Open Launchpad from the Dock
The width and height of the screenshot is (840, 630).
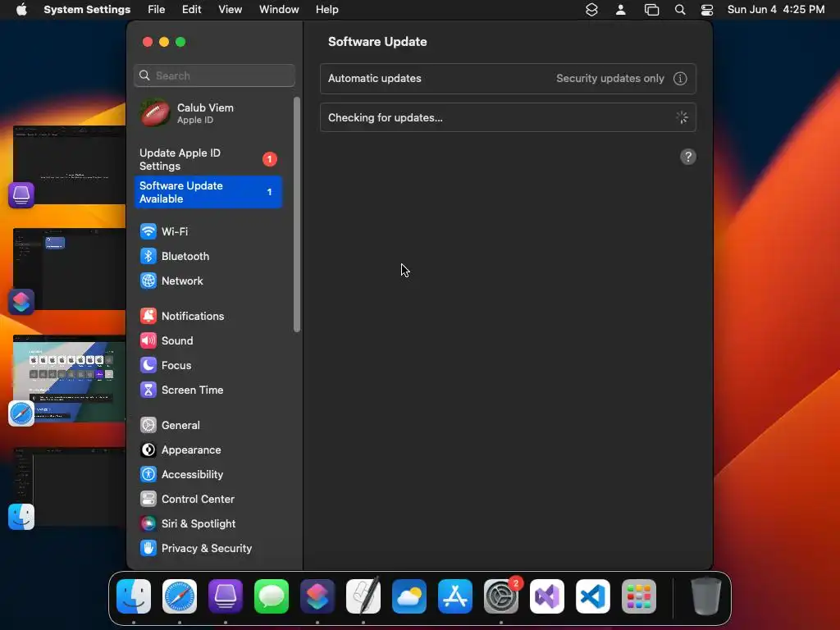click(638, 596)
